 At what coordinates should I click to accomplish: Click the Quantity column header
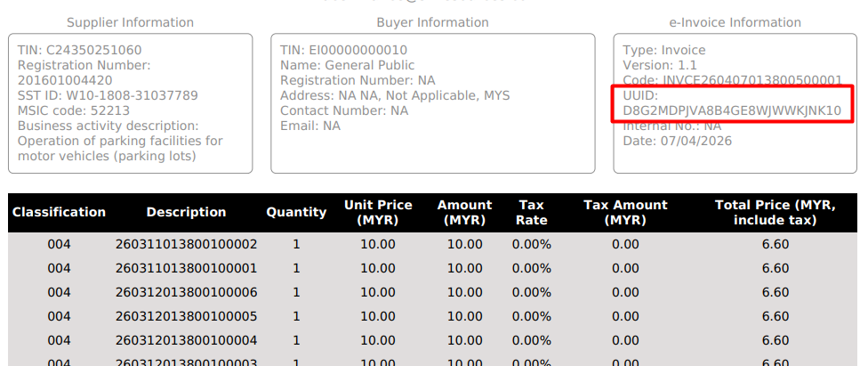tap(296, 212)
